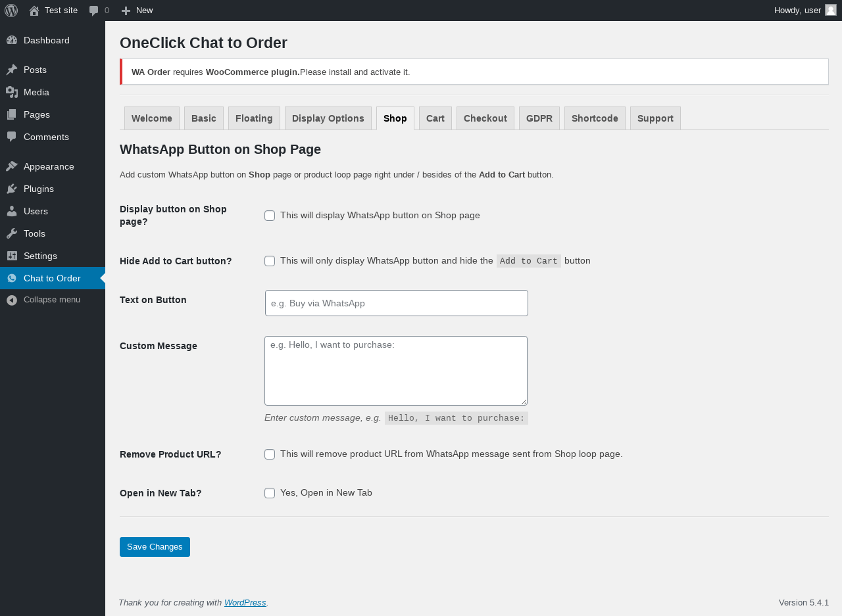This screenshot has width=842, height=616.
Task: Click the plus New icon in admin bar
Action: 126,11
